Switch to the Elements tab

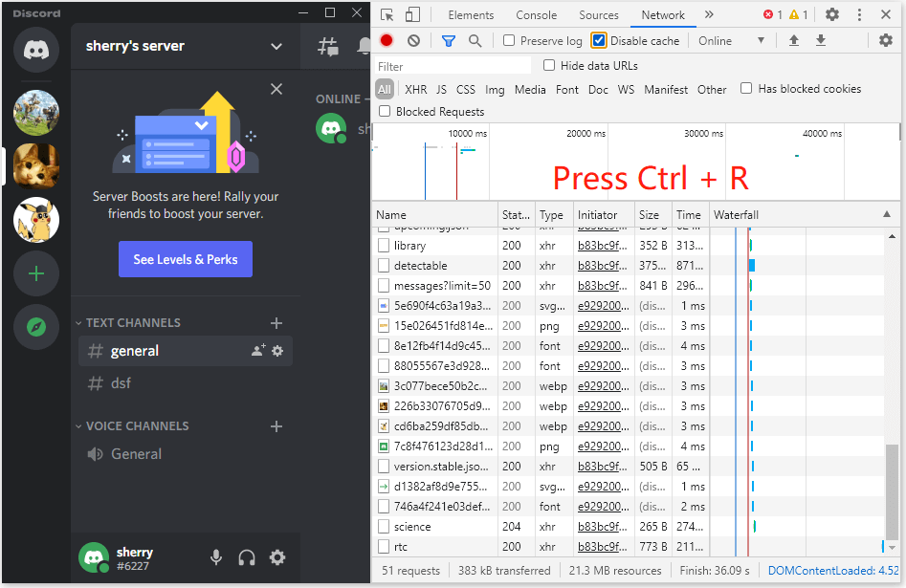point(471,15)
